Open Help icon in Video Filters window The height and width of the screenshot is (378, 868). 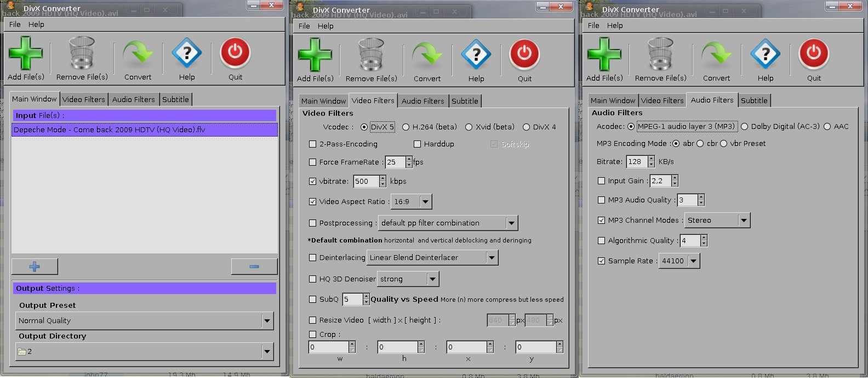tap(476, 55)
